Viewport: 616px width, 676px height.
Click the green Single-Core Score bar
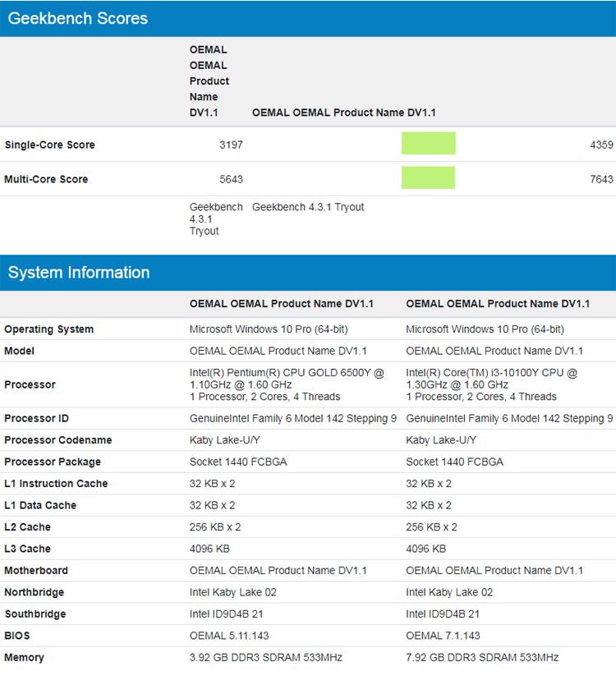click(x=428, y=144)
